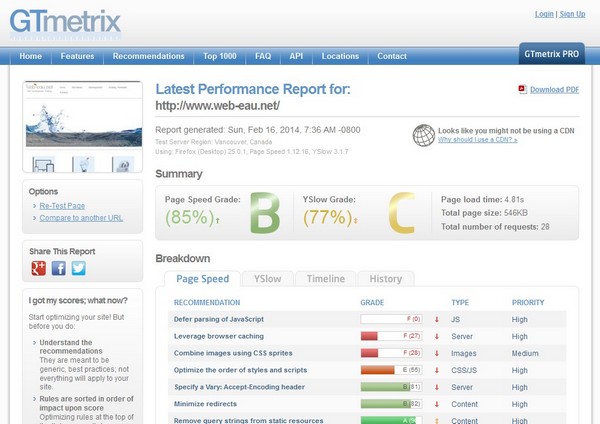This screenshot has width=600, height=424.
Task: Open the API menu item
Action: pyautogui.click(x=296, y=56)
